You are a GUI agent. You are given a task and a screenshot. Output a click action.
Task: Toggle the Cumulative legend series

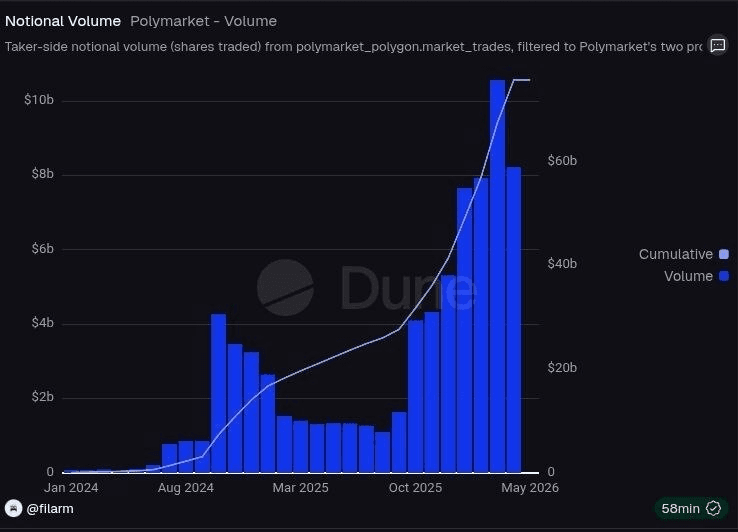point(683,254)
